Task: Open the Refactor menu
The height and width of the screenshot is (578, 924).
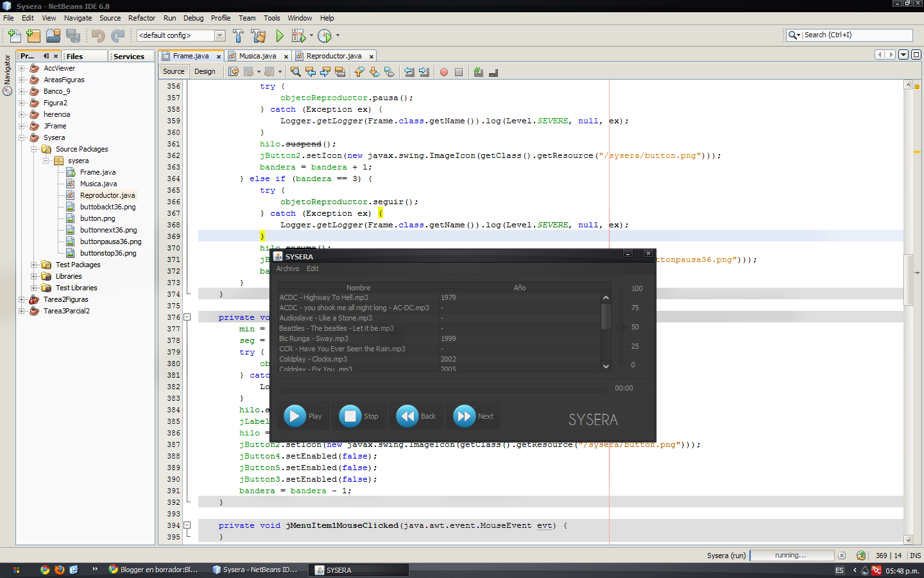Action: [x=142, y=18]
